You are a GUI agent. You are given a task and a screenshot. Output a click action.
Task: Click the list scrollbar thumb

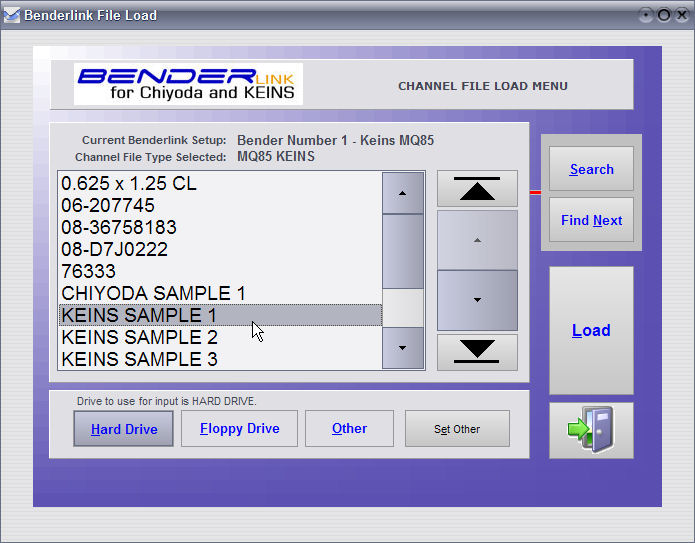click(403, 250)
